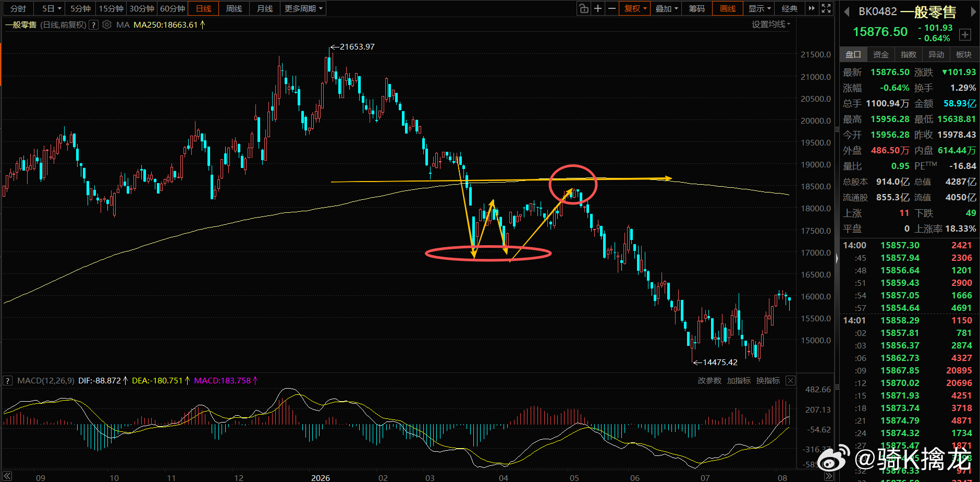Click the chart lock icon
The height and width of the screenshot is (482, 980).
[584, 8]
